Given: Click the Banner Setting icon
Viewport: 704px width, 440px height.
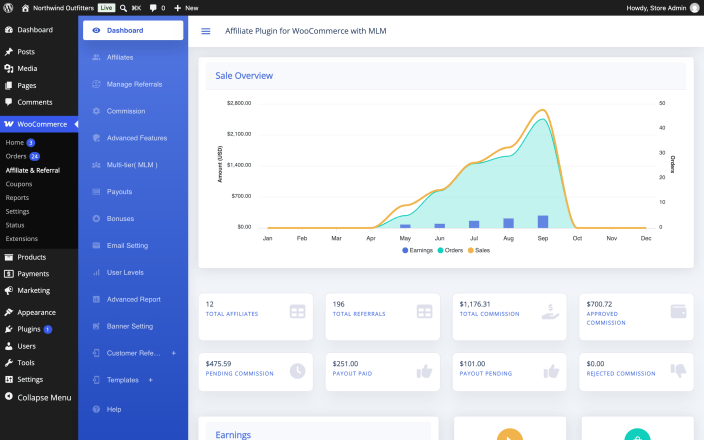Looking at the screenshot, I should click(x=96, y=326).
